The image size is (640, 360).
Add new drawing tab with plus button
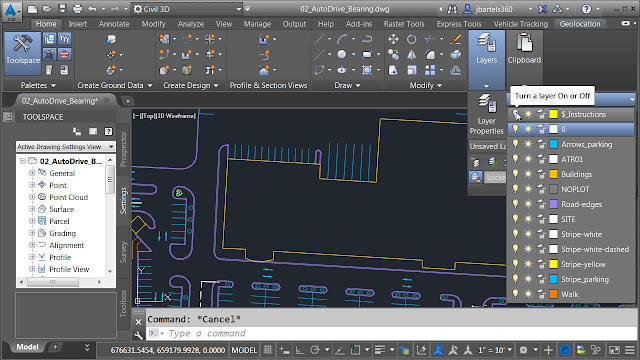coord(127,100)
